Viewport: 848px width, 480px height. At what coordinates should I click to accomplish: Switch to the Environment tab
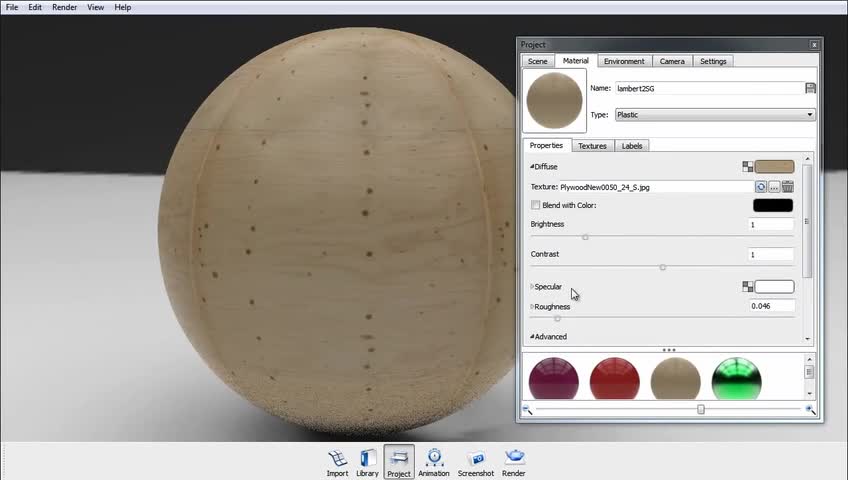(x=624, y=61)
